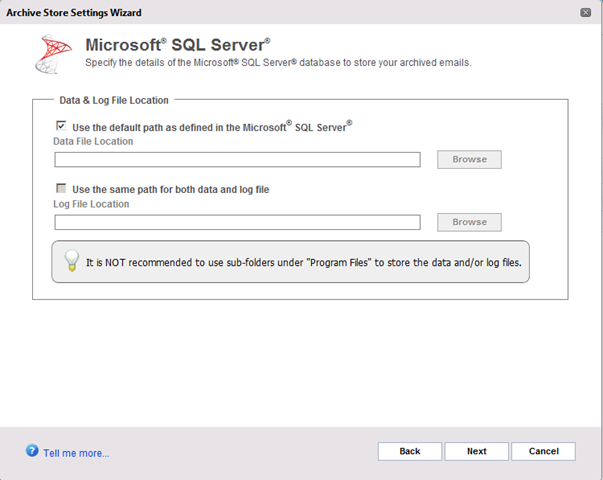Screen dimensions: 603x480
Task: Click inside the Log File Location field
Action: click(237, 222)
